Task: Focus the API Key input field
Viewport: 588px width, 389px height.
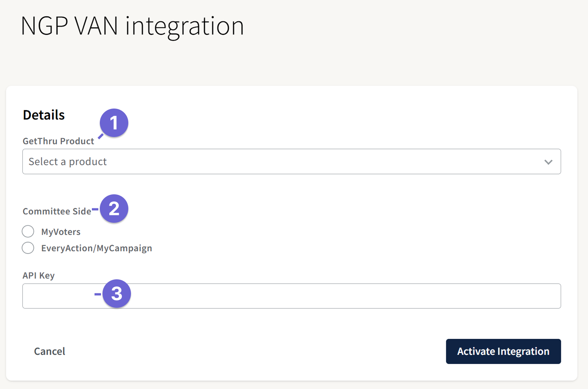Action: coord(292,296)
